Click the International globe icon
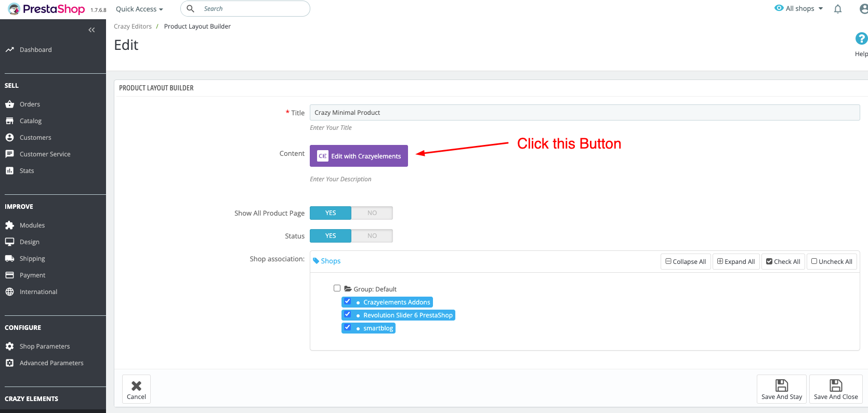The image size is (868, 413). 9,292
